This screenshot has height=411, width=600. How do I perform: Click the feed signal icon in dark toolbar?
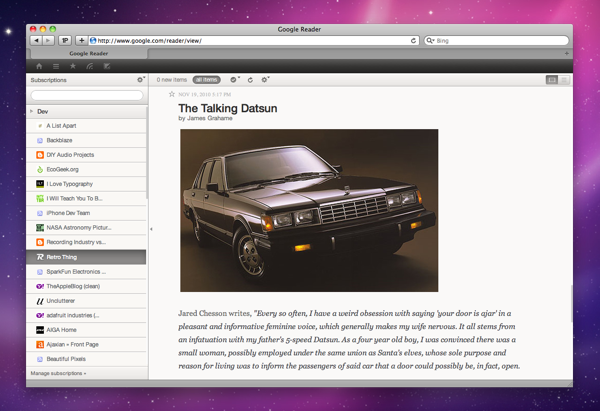coord(90,66)
